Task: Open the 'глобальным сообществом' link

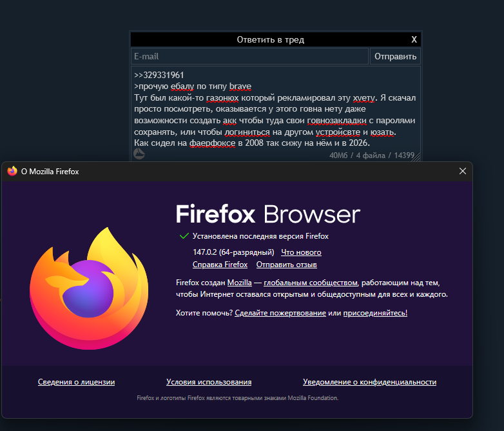Action: (311, 283)
